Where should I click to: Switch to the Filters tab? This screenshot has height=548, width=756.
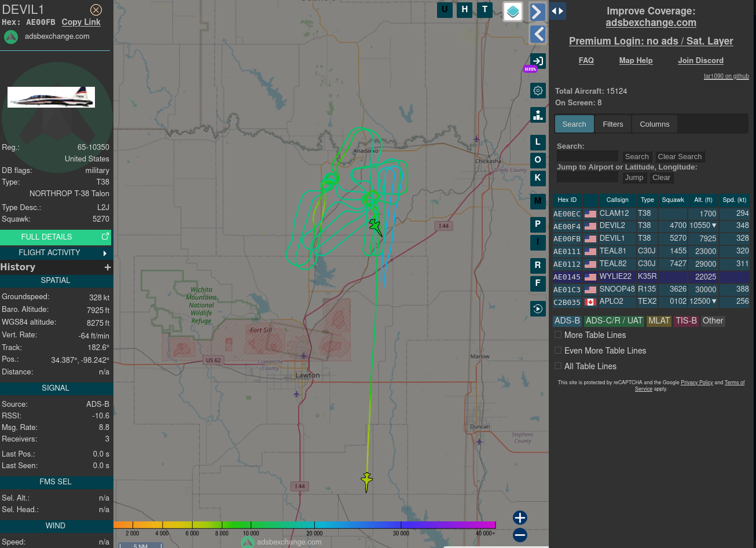point(613,124)
